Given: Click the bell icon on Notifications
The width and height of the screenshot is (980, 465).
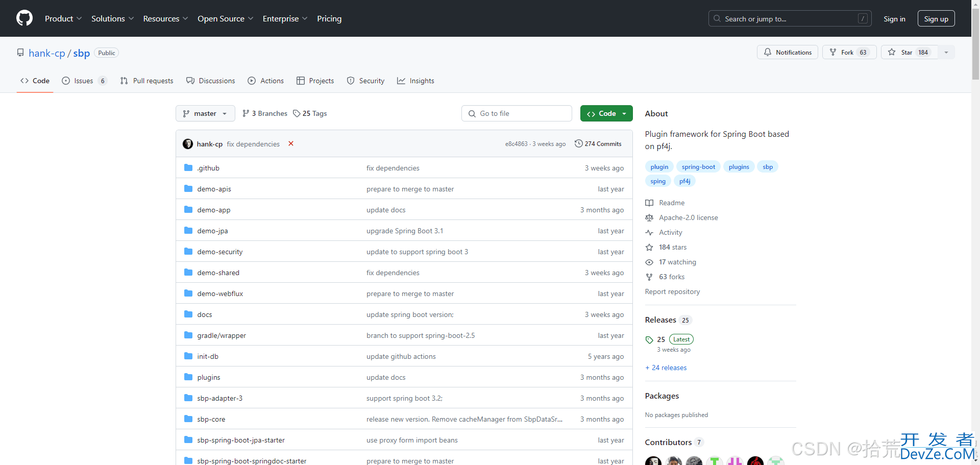Looking at the screenshot, I should click(767, 52).
